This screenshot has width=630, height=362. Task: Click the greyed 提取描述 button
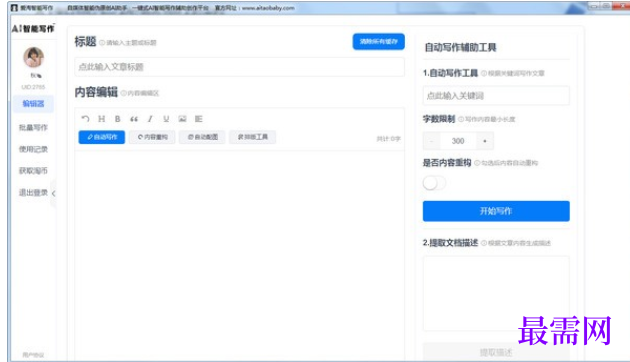[496, 352]
